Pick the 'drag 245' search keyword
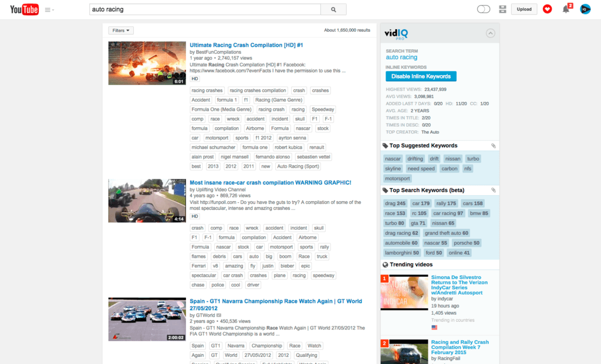This screenshot has width=601, height=364. pos(395,203)
